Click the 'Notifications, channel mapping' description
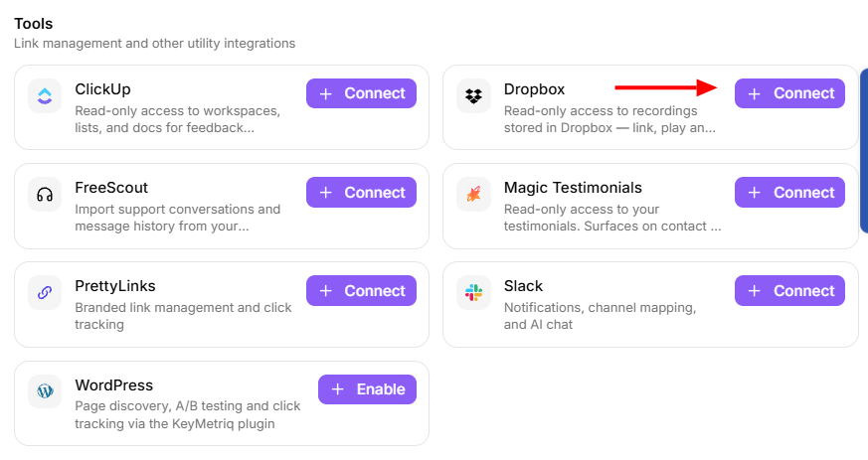 click(x=601, y=316)
